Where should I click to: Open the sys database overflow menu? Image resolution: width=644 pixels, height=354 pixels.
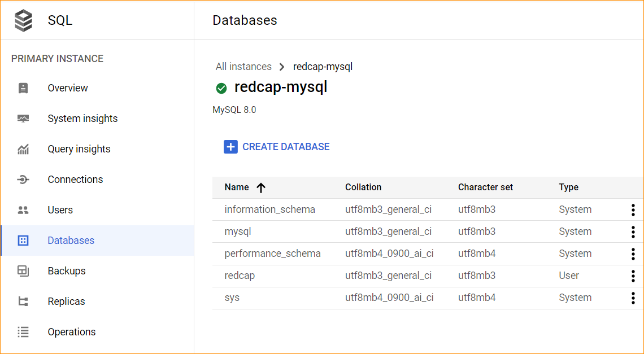click(x=633, y=298)
